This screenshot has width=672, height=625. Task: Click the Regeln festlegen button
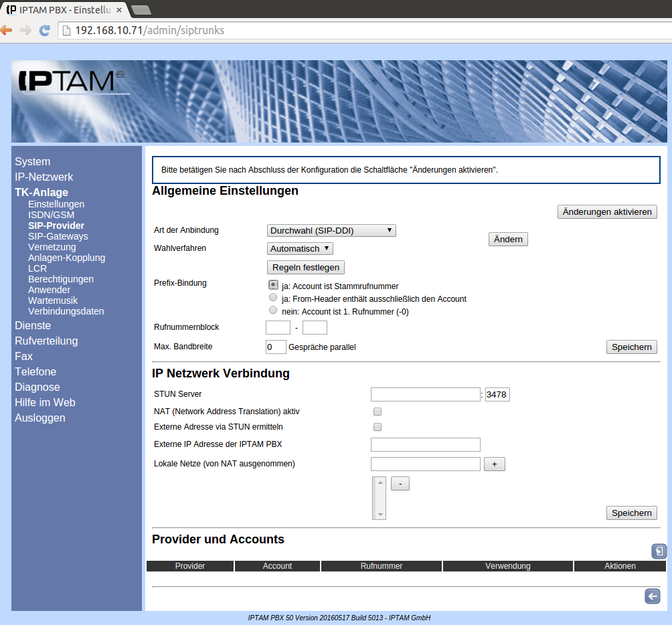(306, 268)
